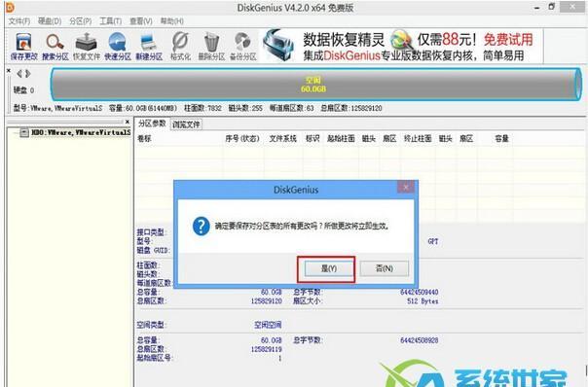Viewport: 588px width, 387px height.
Task: Minimize the DiskGenius window
Action: (x=537, y=7)
